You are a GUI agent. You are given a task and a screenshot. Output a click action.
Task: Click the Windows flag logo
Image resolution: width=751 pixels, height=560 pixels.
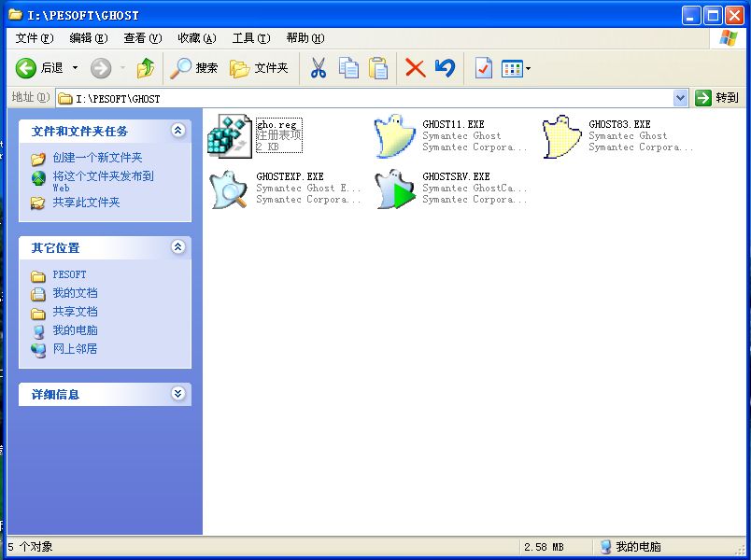tap(728, 38)
